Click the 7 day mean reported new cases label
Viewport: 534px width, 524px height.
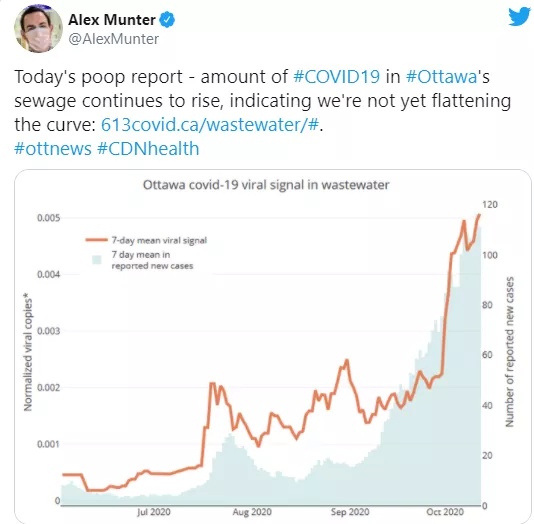tap(152, 260)
